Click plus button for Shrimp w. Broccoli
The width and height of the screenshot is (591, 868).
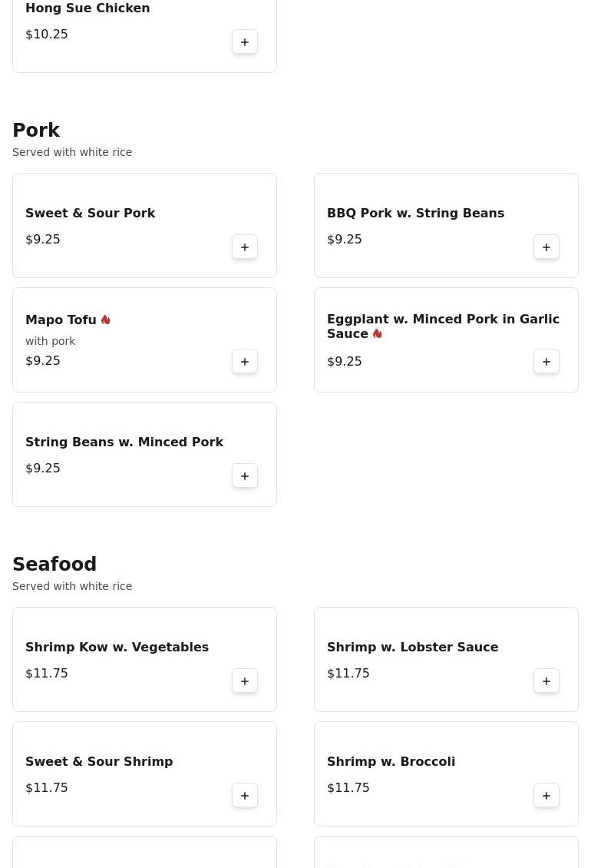pos(546,796)
